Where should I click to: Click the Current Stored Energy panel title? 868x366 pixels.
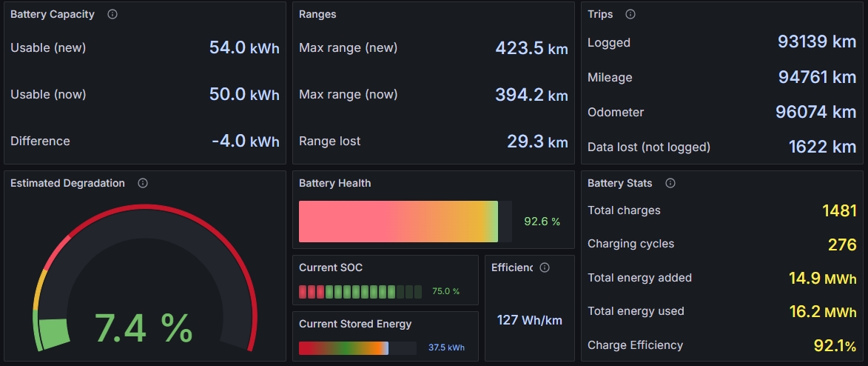(x=355, y=324)
